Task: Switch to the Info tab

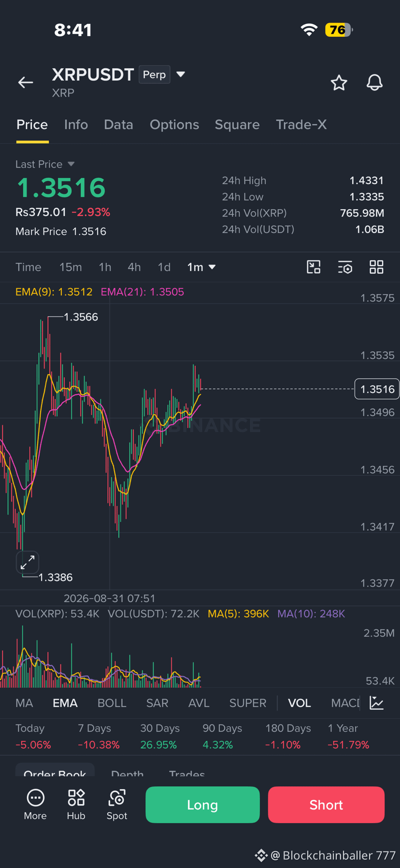Action: pyautogui.click(x=76, y=125)
